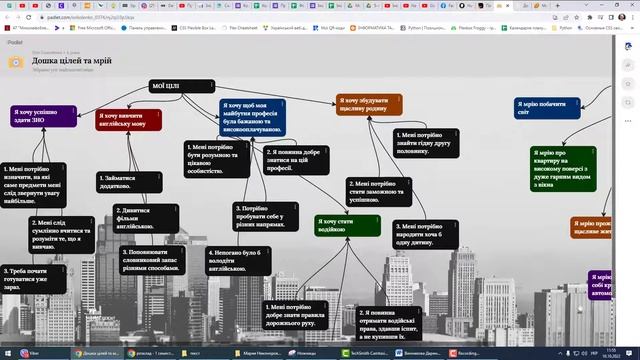Open the CSS Flexible Box bookmark
Image resolution: width=640 pixels, height=360 pixels.
(x=194, y=28)
